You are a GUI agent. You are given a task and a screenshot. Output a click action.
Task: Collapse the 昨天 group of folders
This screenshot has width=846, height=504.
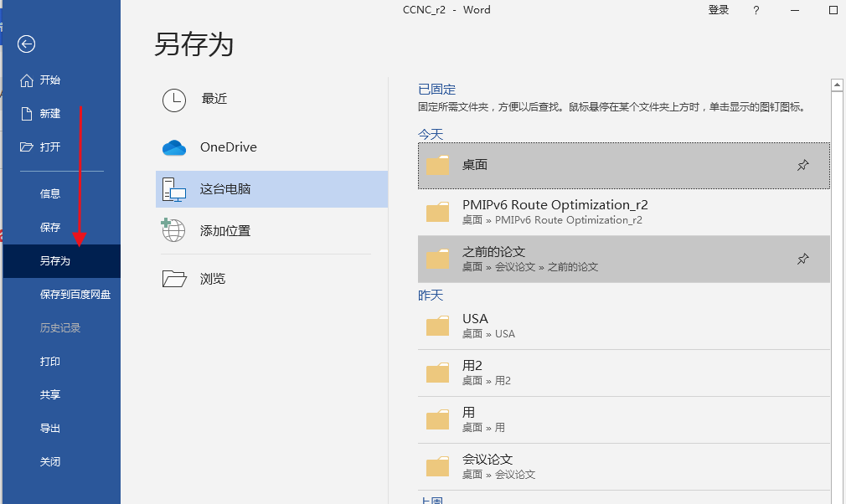click(x=430, y=295)
